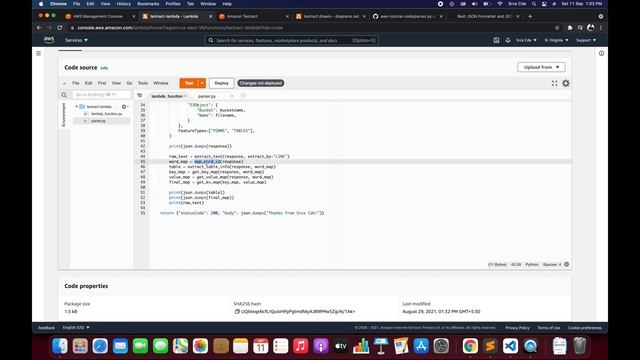Open the Edit menu in code editor
This screenshot has width=640, height=360.
coord(89,83)
